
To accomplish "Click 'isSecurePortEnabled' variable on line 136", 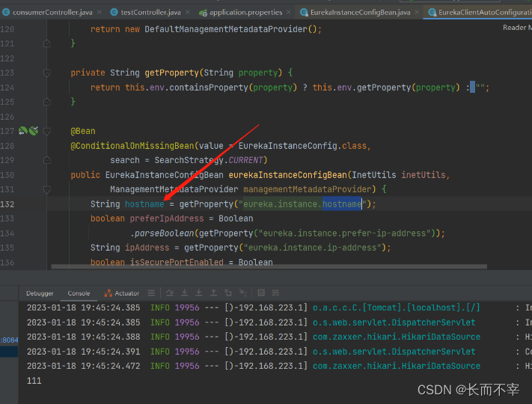I will click(177, 262).
